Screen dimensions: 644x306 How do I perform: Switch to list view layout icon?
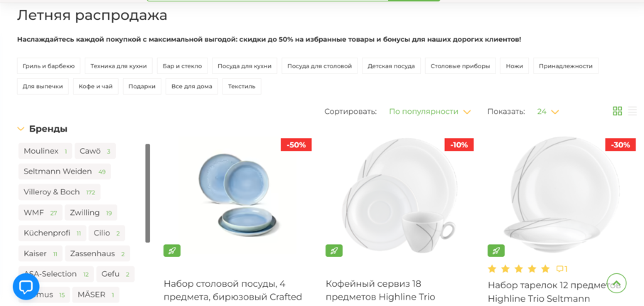(632, 111)
